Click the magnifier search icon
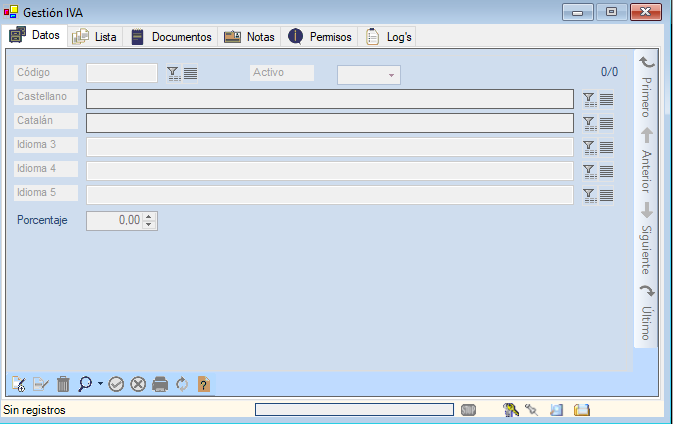This screenshot has width=673, height=424. point(85,384)
